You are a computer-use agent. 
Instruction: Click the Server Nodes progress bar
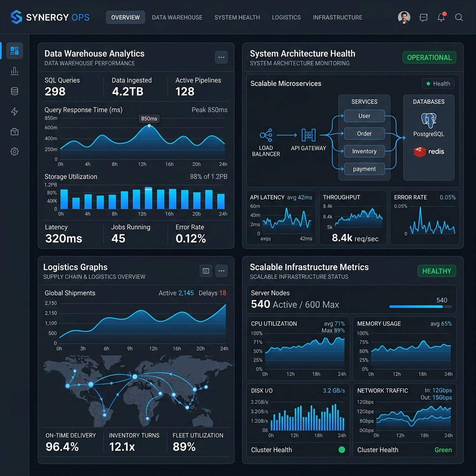pos(420,307)
